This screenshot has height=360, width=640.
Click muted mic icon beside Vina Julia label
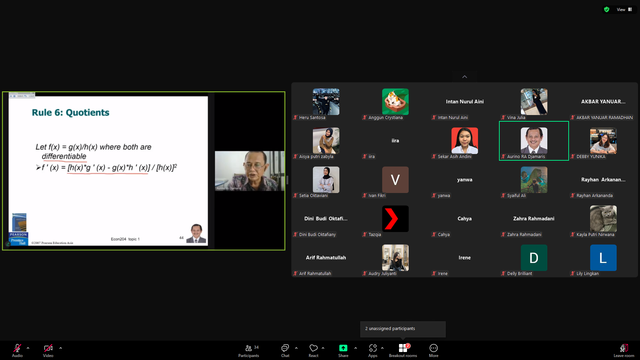point(503,118)
